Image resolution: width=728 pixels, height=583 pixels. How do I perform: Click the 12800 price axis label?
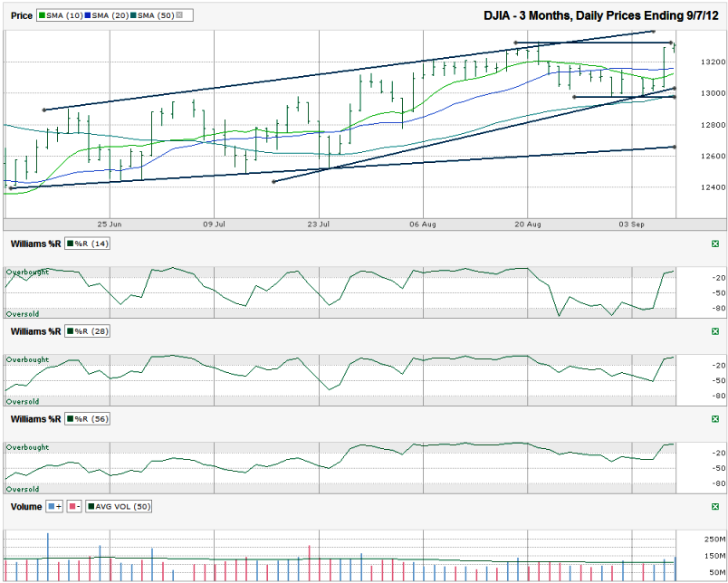click(x=714, y=125)
